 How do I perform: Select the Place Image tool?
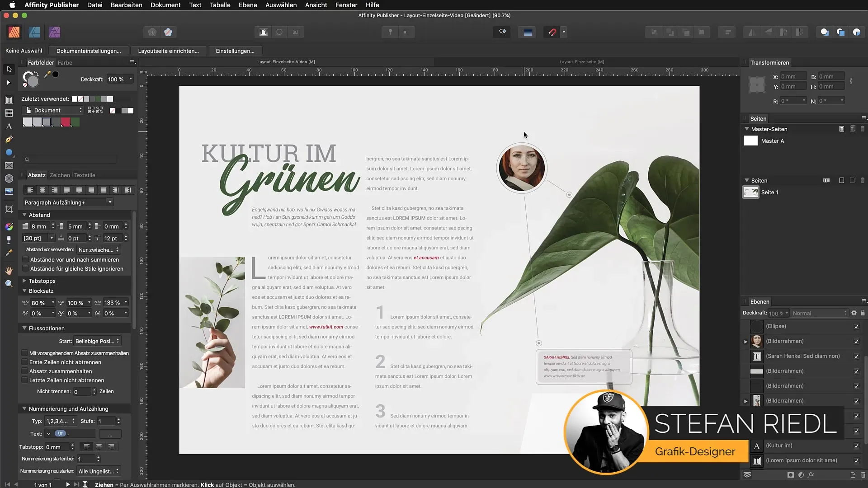coord(9,192)
